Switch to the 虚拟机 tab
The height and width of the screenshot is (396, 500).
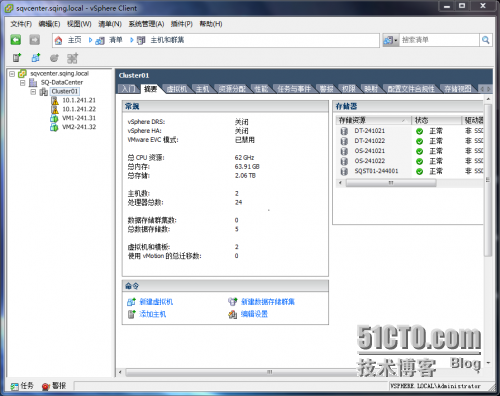point(177,89)
